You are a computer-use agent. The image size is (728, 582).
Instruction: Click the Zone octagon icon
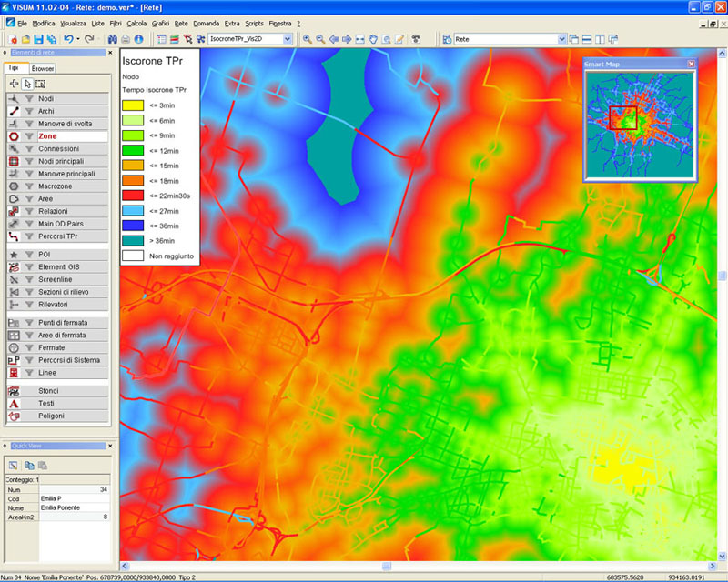point(15,135)
